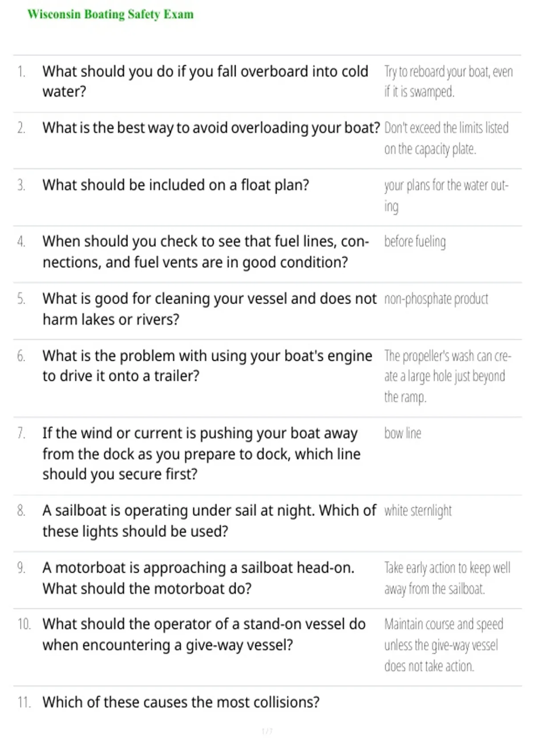Click answer 'your plans for the water outing'

pos(446,195)
